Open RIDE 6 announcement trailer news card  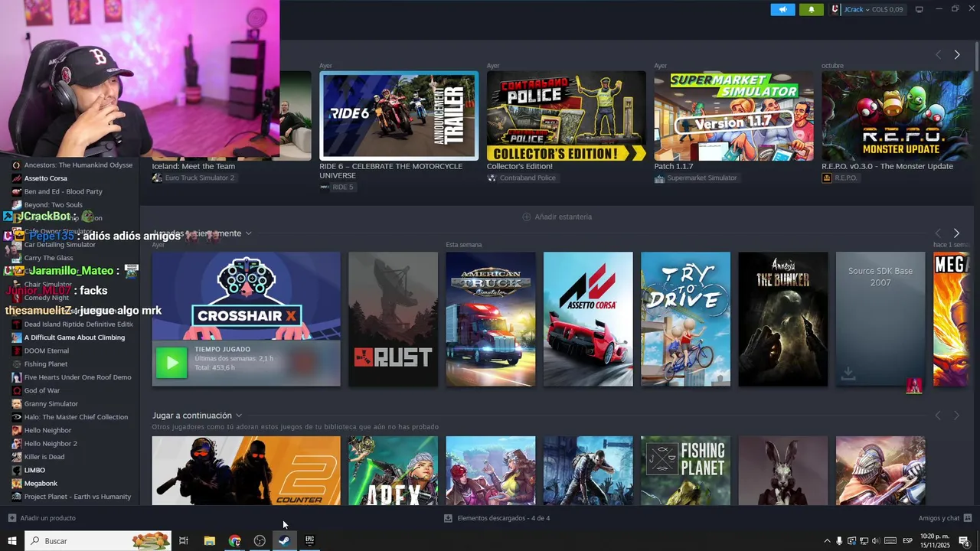(399, 116)
